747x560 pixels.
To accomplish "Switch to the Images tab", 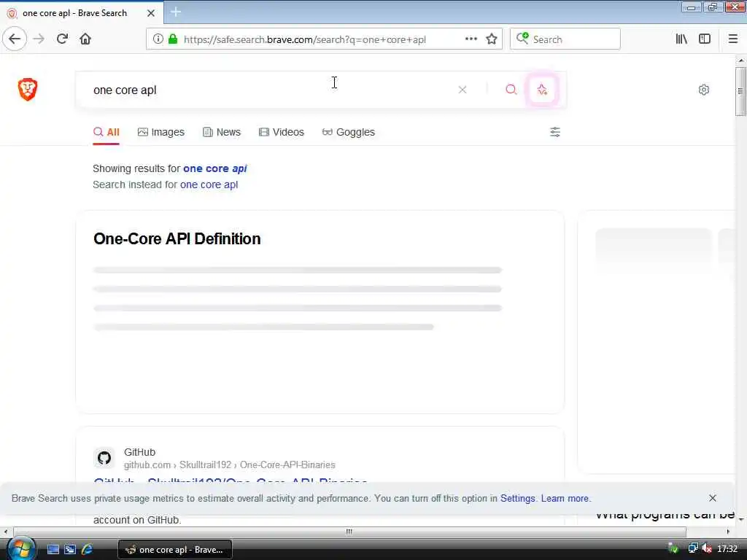I will 161,133.
